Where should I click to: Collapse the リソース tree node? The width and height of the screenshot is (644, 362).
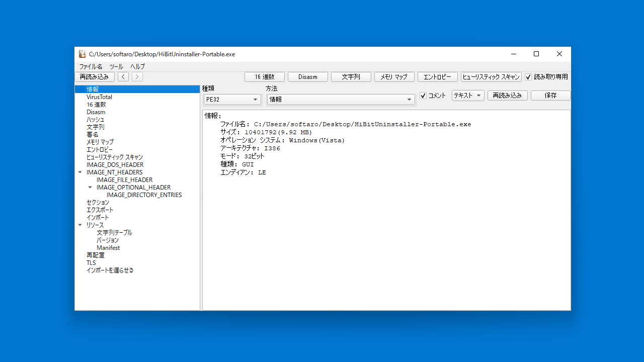pos(80,225)
